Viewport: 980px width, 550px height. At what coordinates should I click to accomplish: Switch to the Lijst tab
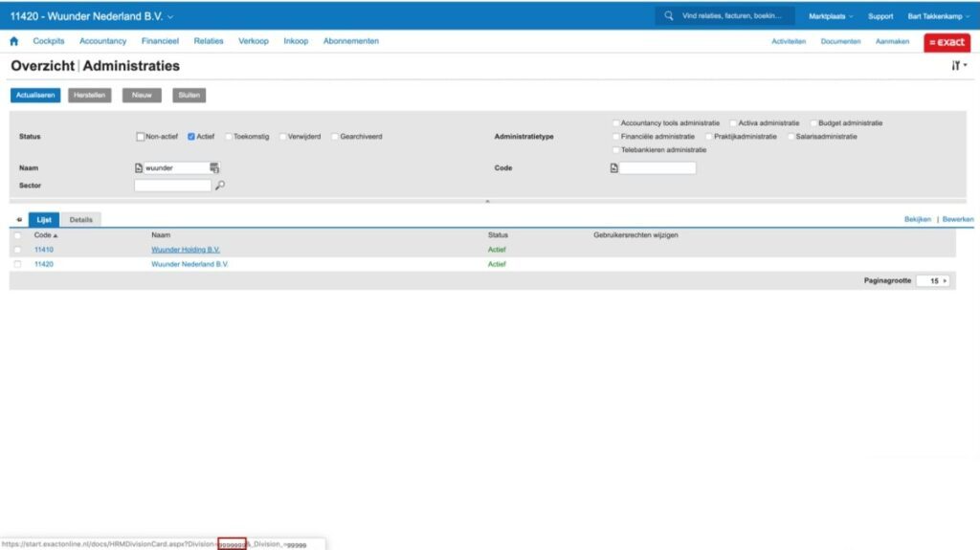pos(44,220)
